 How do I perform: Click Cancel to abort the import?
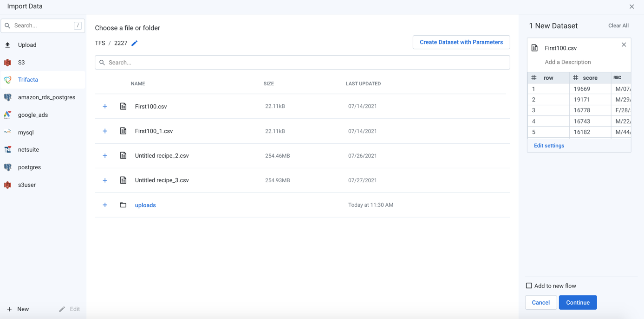pos(540,302)
